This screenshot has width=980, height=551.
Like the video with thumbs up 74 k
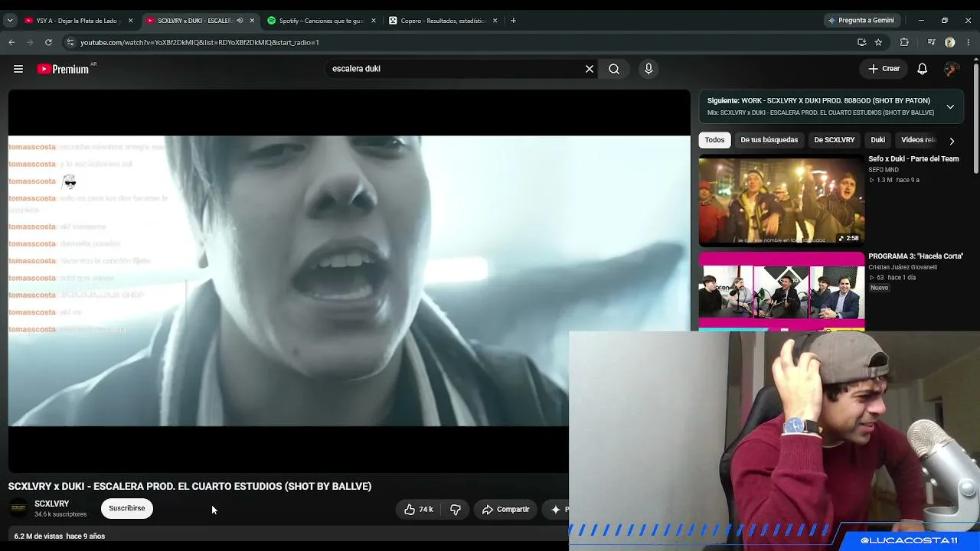click(x=419, y=509)
